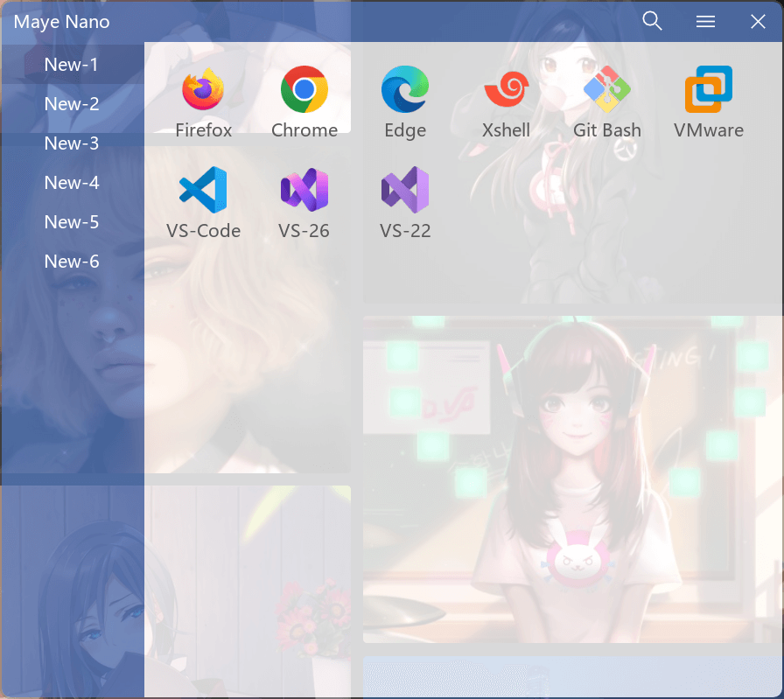This screenshot has width=784, height=699.
Task: Click the Maye Nano title text
Action: pos(62,22)
